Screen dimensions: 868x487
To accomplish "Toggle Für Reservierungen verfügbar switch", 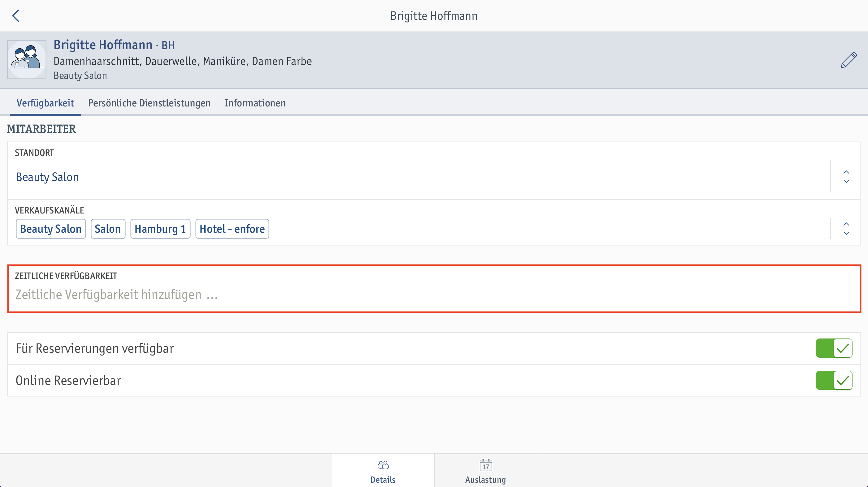I will point(834,348).
